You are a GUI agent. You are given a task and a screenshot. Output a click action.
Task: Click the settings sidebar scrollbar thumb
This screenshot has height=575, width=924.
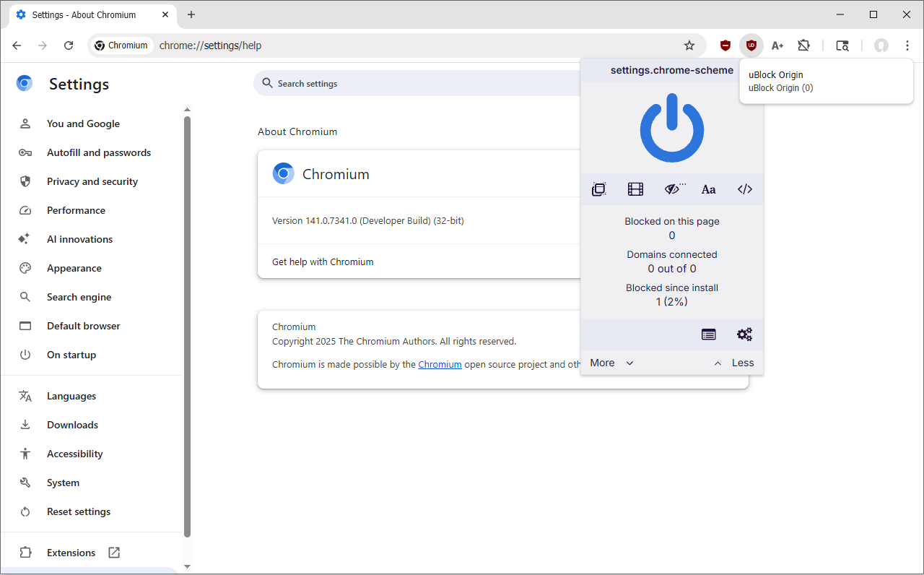pos(187,327)
